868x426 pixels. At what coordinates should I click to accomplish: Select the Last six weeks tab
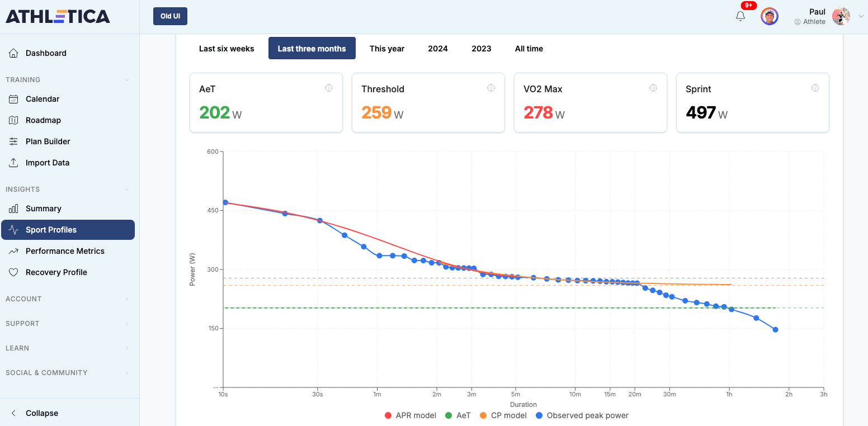(227, 49)
